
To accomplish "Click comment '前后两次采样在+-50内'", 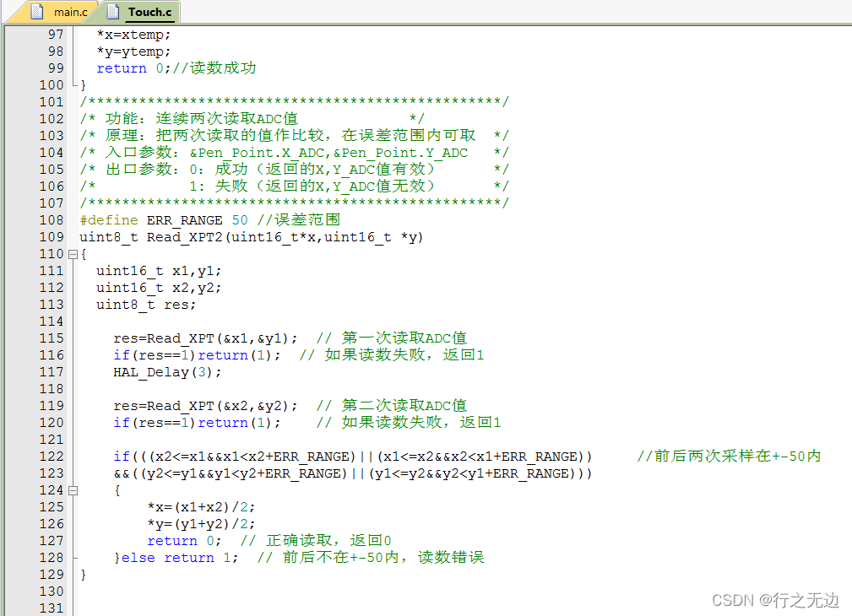I will click(729, 457).
